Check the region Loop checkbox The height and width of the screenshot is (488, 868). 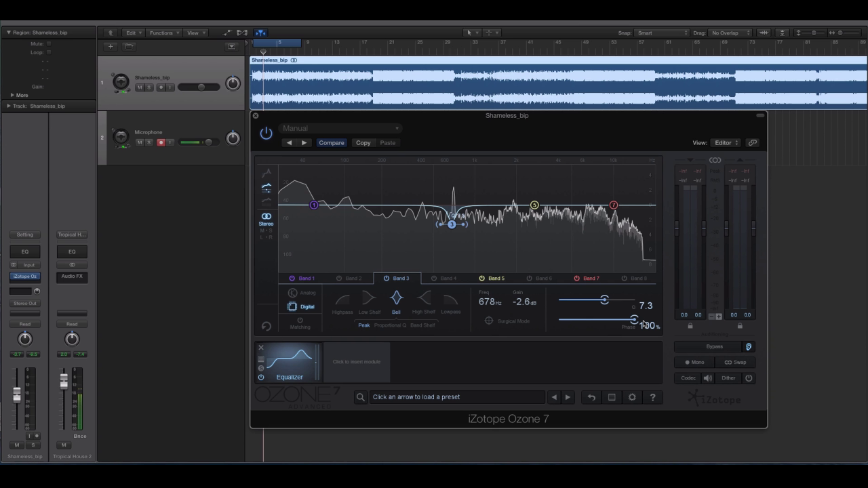(49, 52)
